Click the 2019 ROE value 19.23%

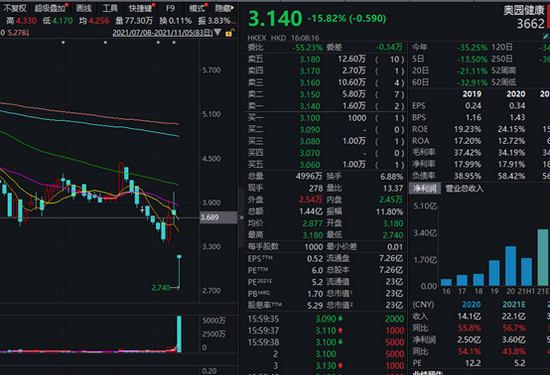point(468,129)
